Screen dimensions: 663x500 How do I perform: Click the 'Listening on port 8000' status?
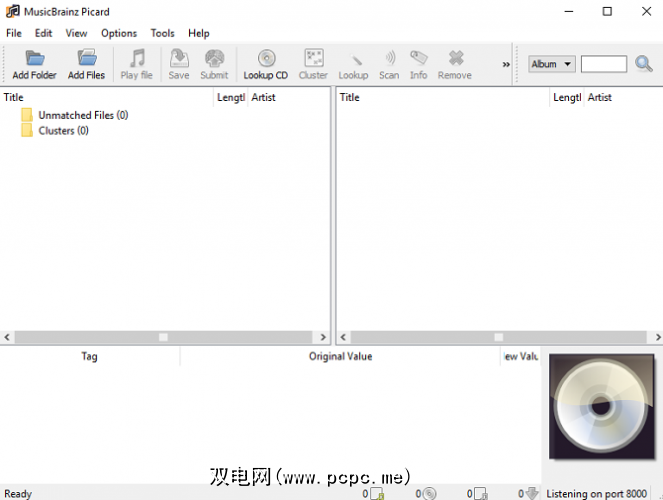point(596,493)
